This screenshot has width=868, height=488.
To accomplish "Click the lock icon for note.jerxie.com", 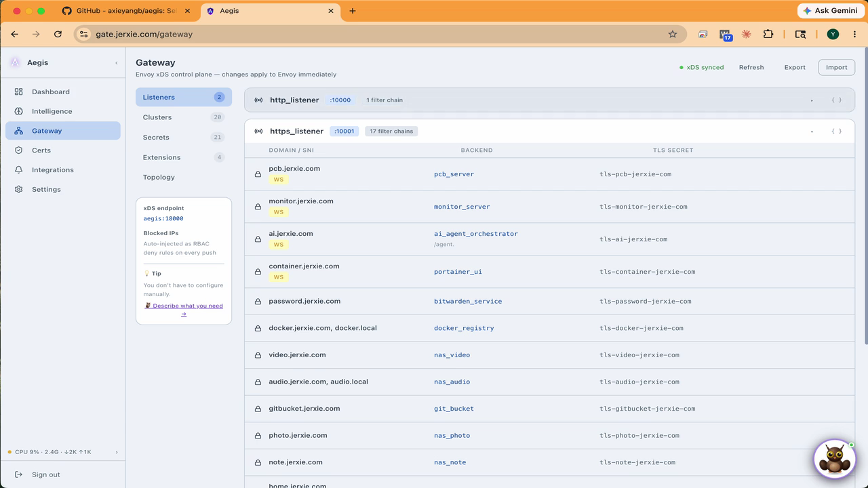I will [x=258, y=462].
